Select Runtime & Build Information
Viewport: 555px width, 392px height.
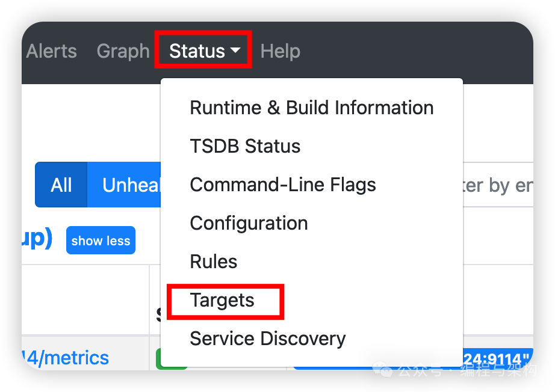tap(311, 108)
